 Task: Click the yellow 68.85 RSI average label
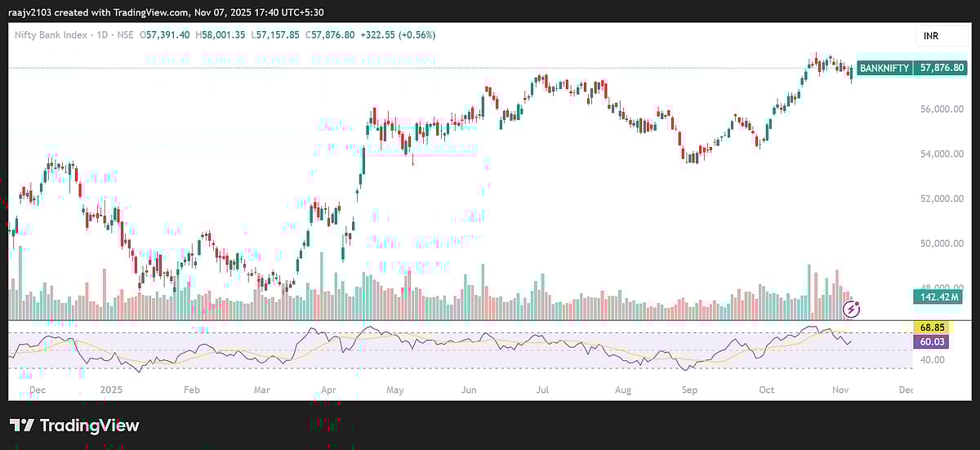pos(930,327)
